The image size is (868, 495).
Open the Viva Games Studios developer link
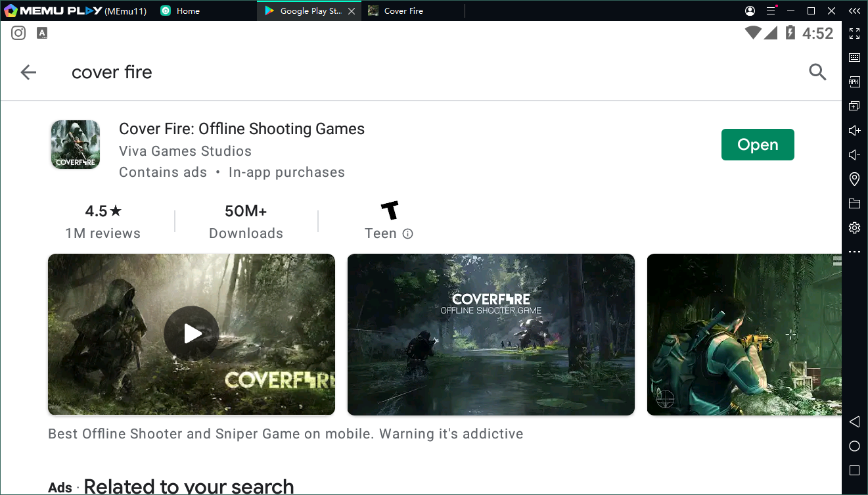click(185, 151)
